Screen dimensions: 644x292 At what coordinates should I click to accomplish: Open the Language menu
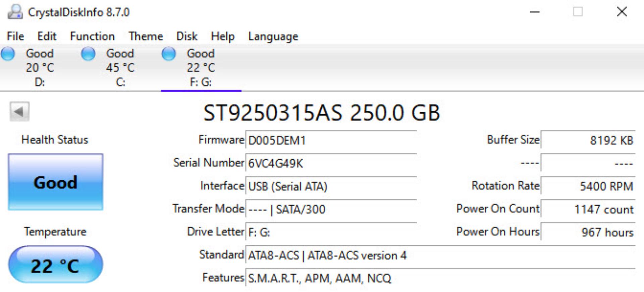tap(273, 36)
